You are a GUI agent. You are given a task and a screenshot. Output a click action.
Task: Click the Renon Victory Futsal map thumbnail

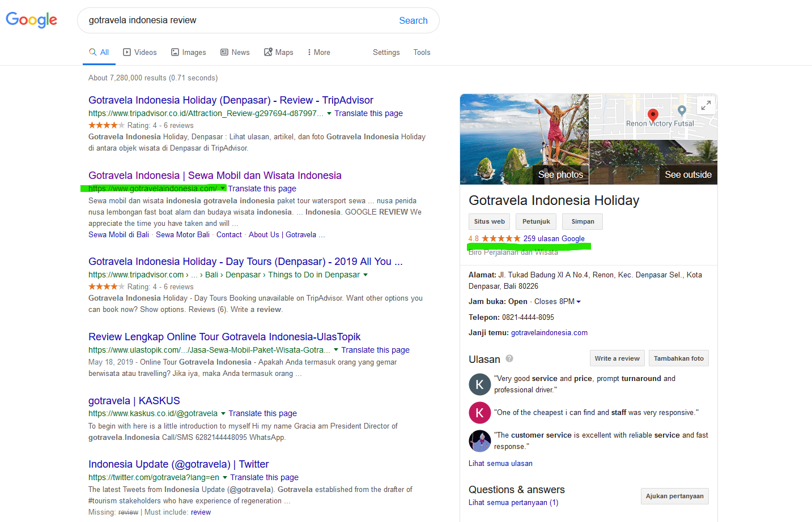coord(653,117)
